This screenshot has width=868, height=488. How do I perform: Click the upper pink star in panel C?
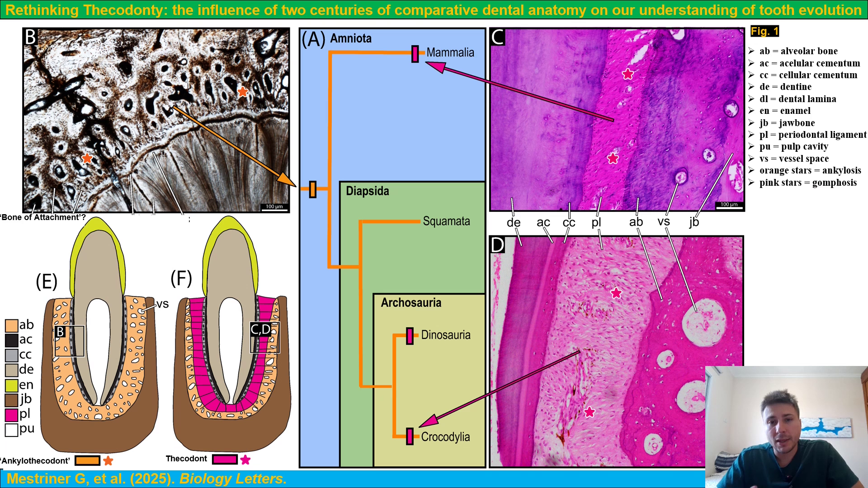(627, 74)
